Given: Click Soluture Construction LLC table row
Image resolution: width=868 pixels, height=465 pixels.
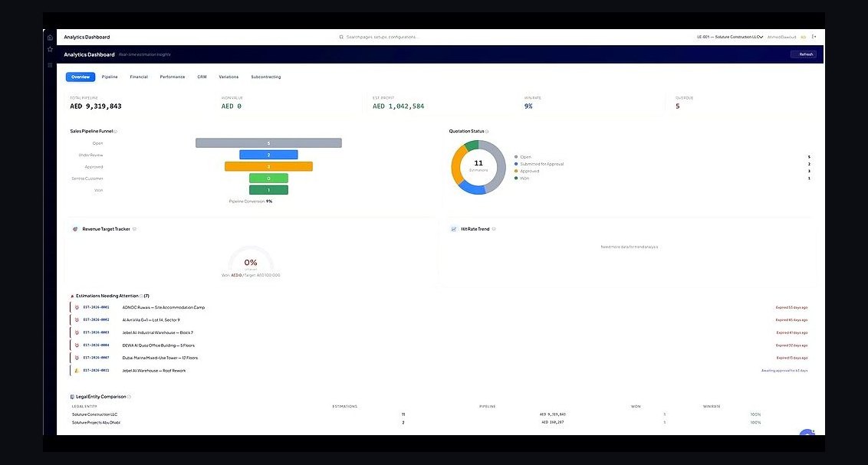Looking at the screenshot, I should coord(439,414).
